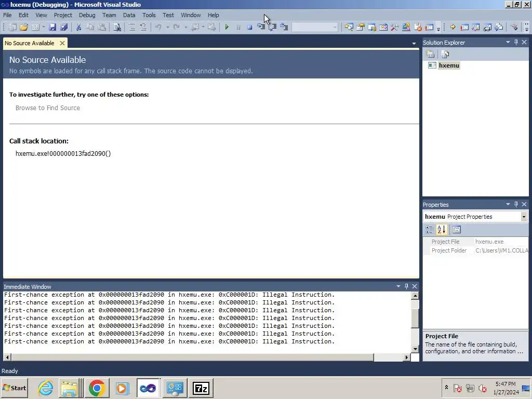Screen dimensions: 532x399
Task: Click the Toolbox wrench and hammer icon
Action: [x=395, y=27]
